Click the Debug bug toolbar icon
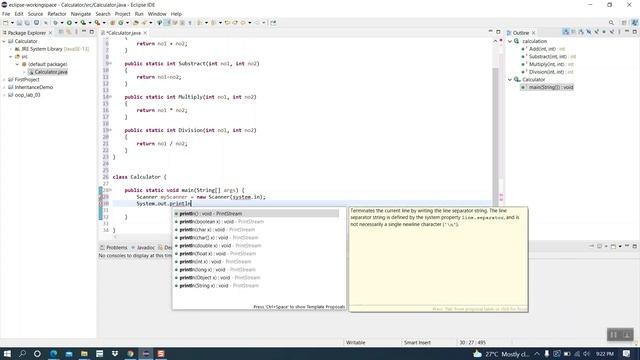 [x=55, y=23]
